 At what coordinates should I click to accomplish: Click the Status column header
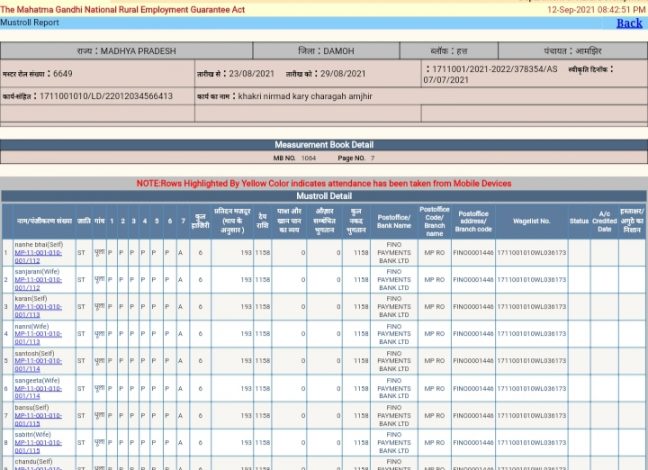[579, 221]
